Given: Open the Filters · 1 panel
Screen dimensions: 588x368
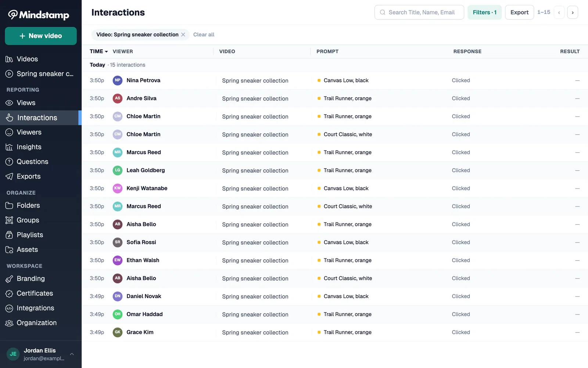Looking at the screenshot, I should pyautogui.click(x=484, y=13).
